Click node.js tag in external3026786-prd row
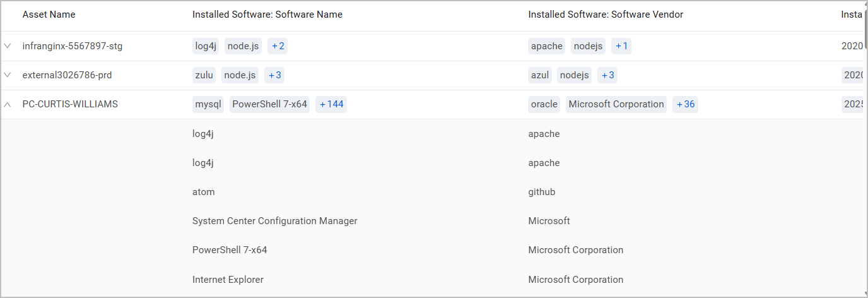 click(x=240, y=75)
